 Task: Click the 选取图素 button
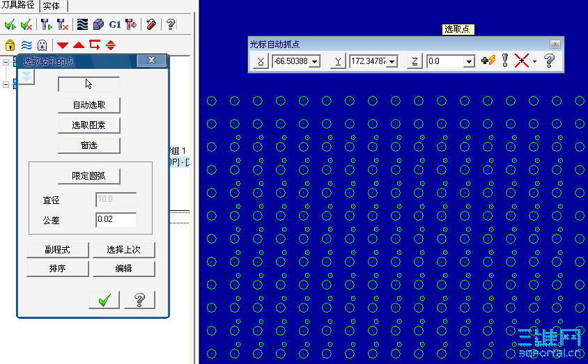[x=89, y=125]
